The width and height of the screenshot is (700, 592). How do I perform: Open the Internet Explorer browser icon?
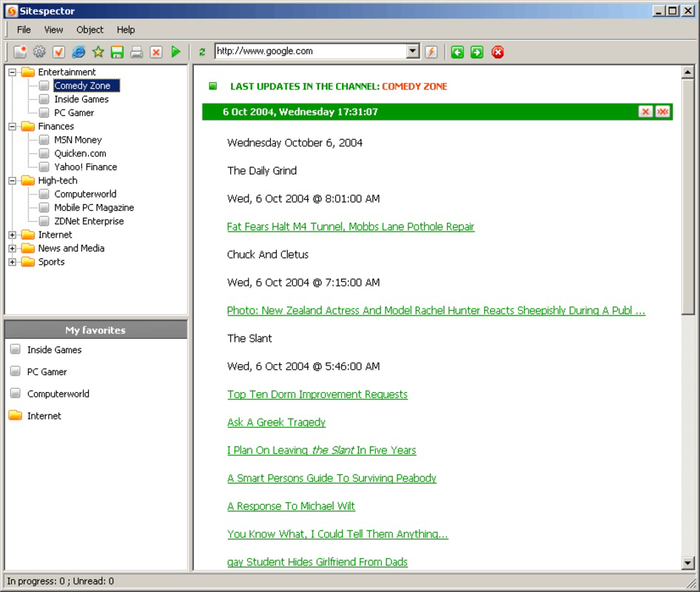(78, 52)
